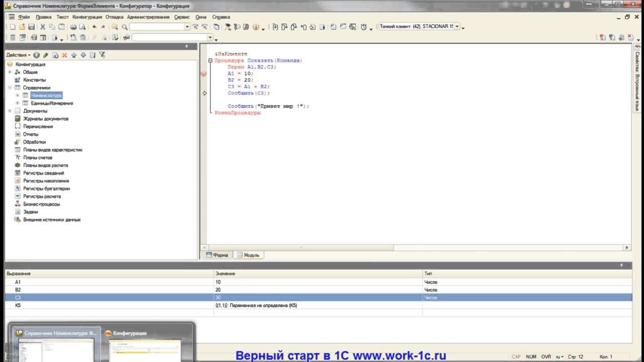The height and width of the screenshot is (362, 644).
Task: Toggle the breakpoint marker beside line A1 = 10
Action: coord(204,73)
